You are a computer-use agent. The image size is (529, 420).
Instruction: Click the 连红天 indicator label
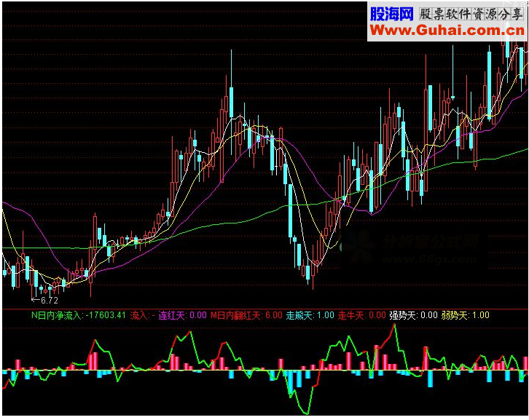click(x=173, y=315)
